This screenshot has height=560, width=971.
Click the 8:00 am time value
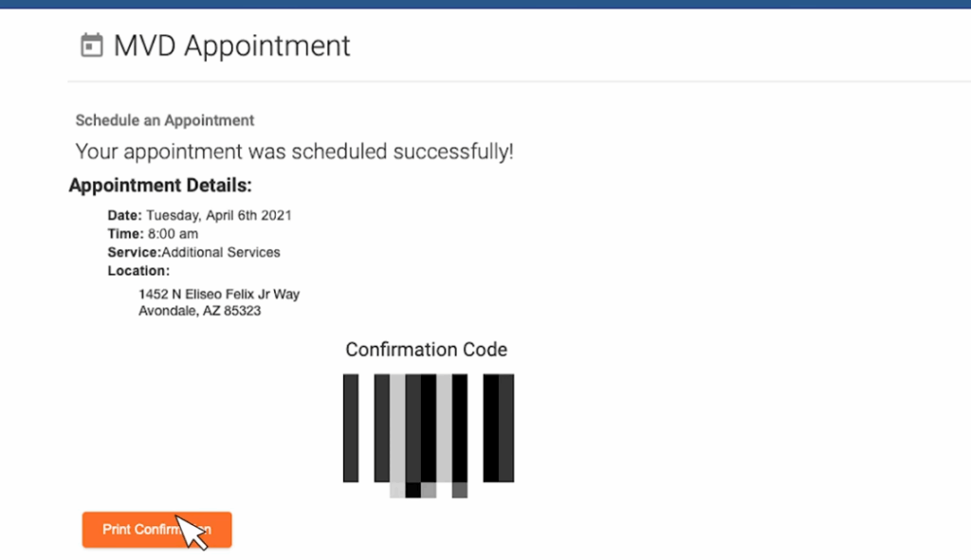tap(173, 234)
